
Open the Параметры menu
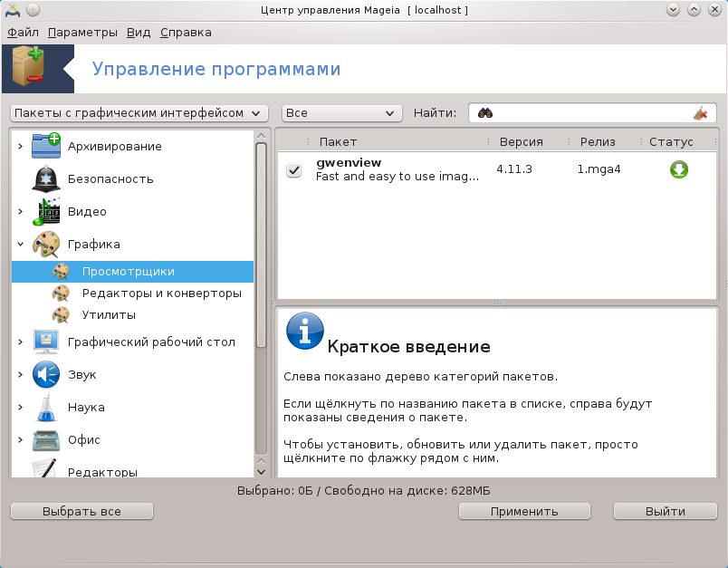pos(82,33)
